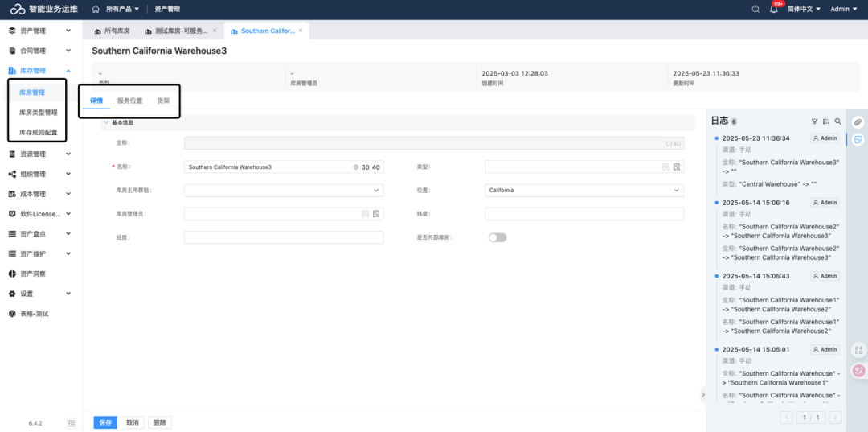Open the 简体中文 language dropdown
This screenshot has width=868, height=432.
(804, 10)
